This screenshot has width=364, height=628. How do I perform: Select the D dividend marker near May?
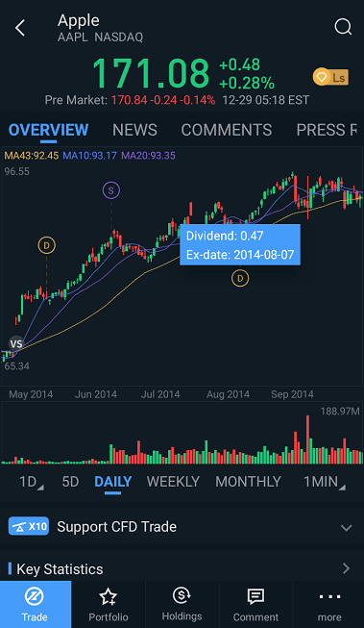pyautogui.click(x=47, y=245)
